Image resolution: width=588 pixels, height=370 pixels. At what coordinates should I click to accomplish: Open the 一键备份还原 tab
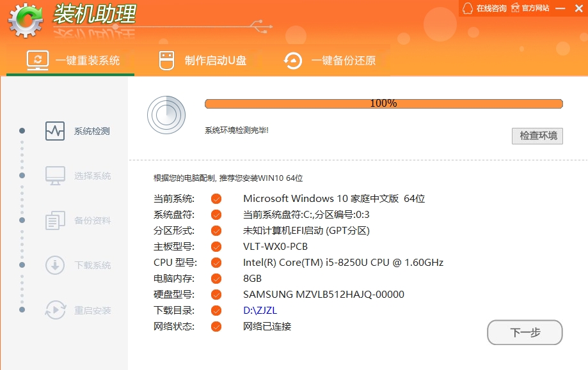pos(330,60)
